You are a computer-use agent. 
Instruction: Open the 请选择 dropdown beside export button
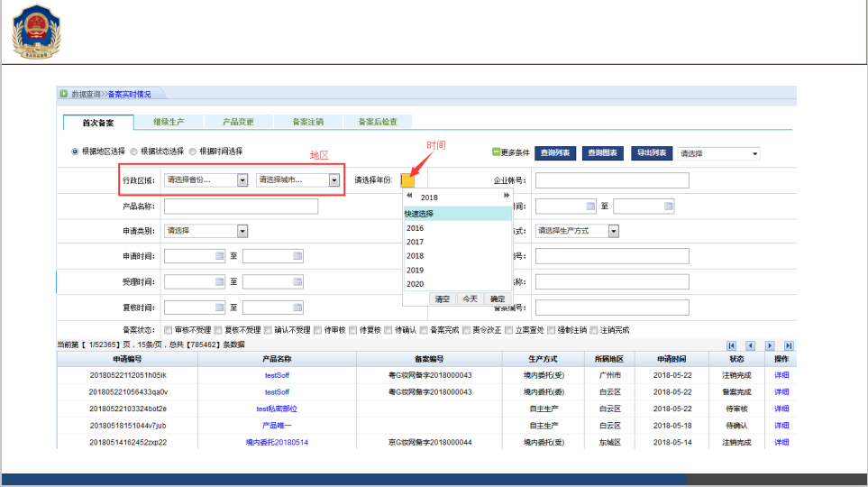(718, 153)
